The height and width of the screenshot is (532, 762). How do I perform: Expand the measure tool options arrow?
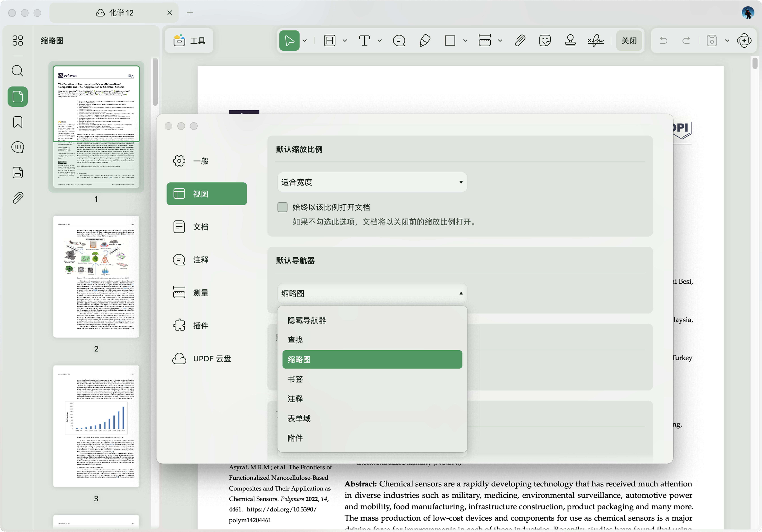(500, 41)
